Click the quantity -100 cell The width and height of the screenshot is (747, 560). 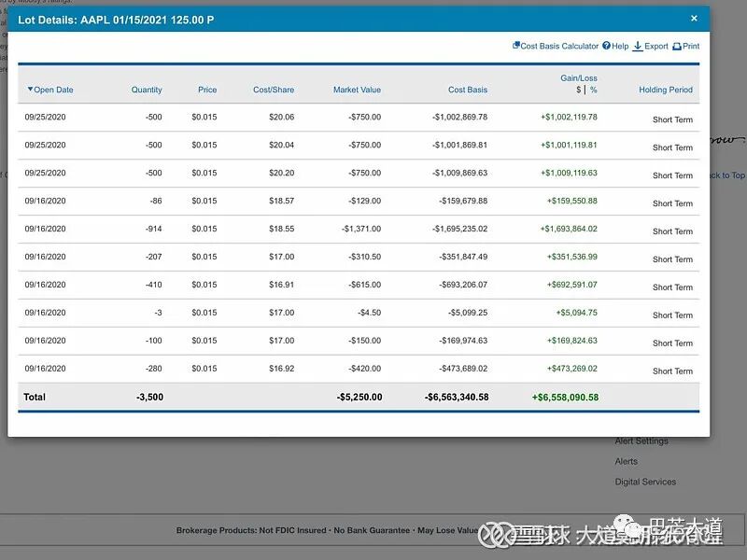[153, 341]
